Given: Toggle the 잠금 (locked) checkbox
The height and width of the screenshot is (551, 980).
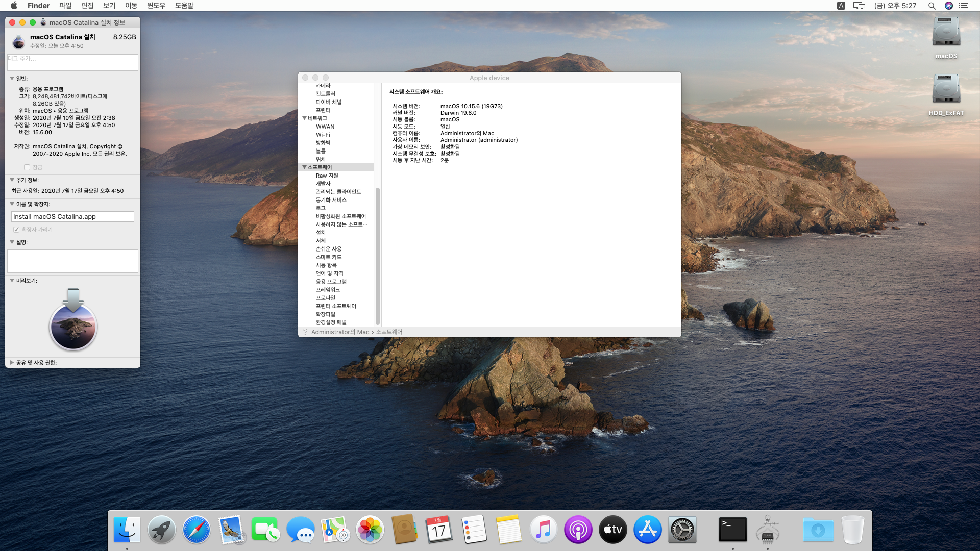Looking at the screenshot, I should pyautogui.click(x=27, y=167).
